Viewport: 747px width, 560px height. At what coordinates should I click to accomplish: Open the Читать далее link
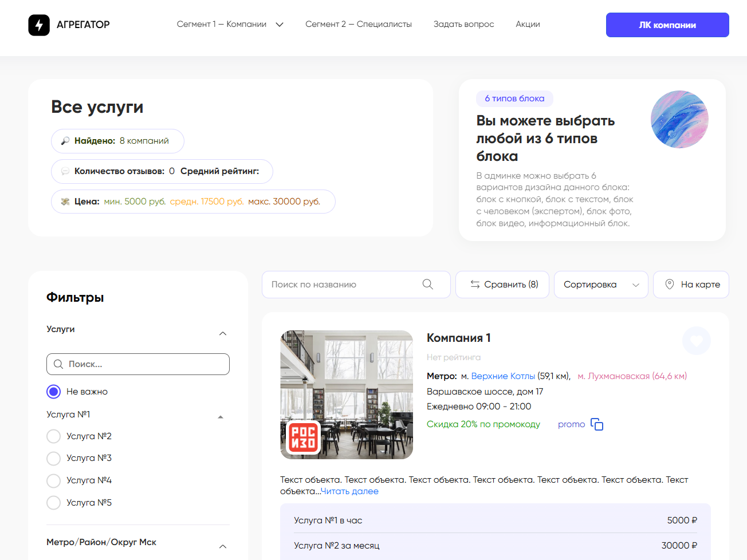pos(349,491)
